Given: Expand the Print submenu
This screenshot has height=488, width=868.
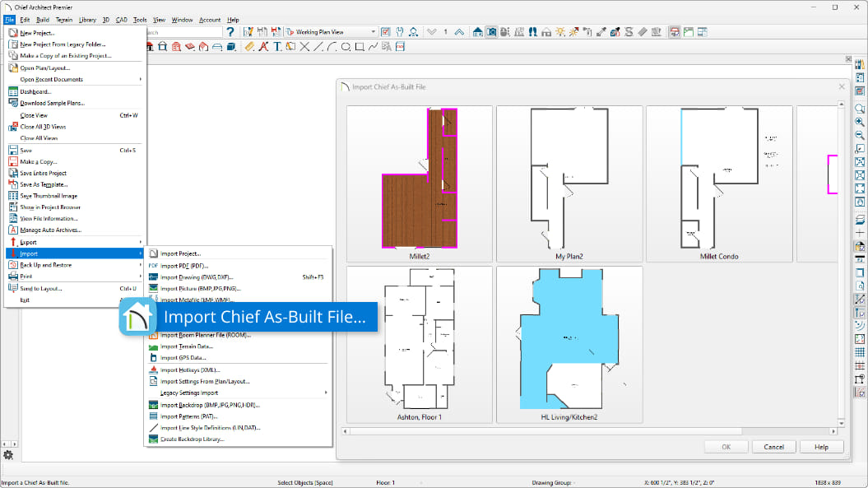Looking at the screenshot, I should tap(76, 276).
